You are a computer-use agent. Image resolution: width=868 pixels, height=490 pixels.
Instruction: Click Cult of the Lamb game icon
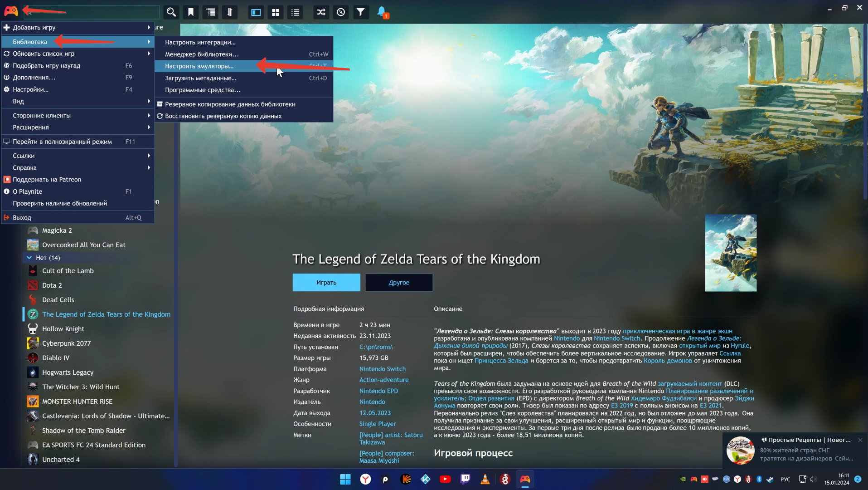coord(33,271)
